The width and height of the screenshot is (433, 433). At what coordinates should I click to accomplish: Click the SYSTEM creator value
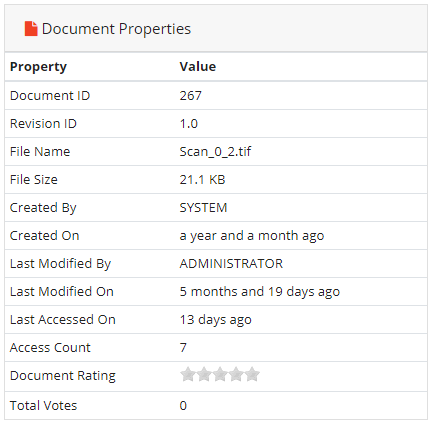pyautogui.click(x=203, y=208)
